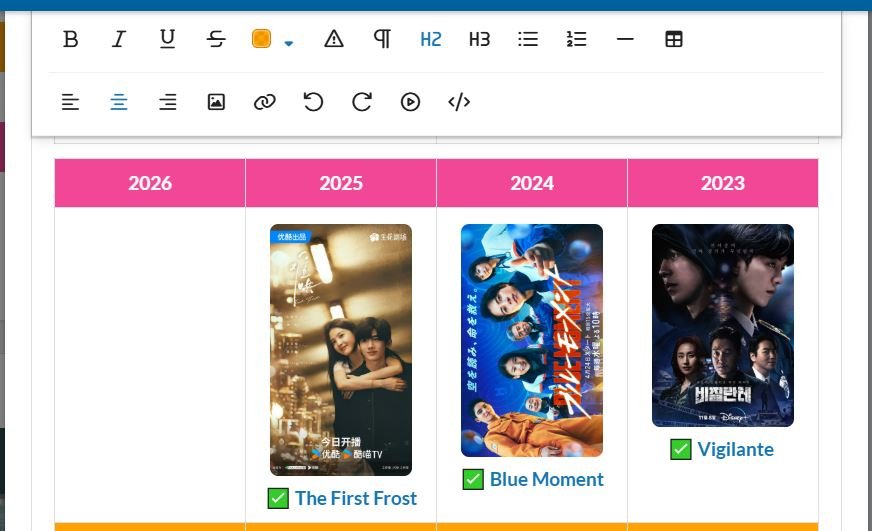
Task: Toggle center alignment
Action: tap(119, 102)
